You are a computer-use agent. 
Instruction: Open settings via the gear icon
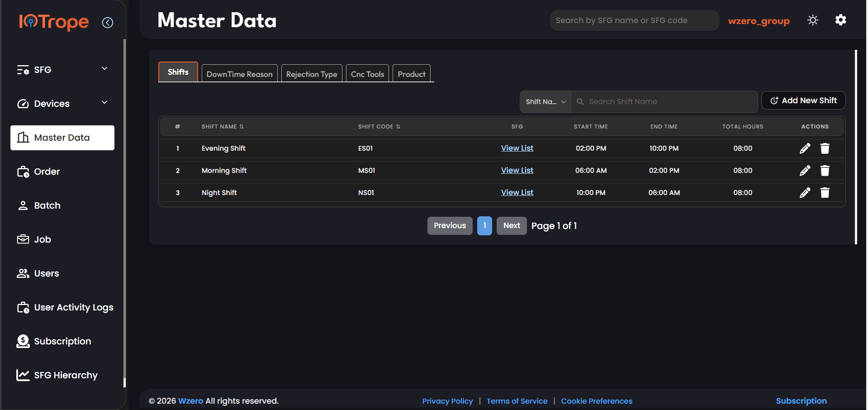point(840,20)
